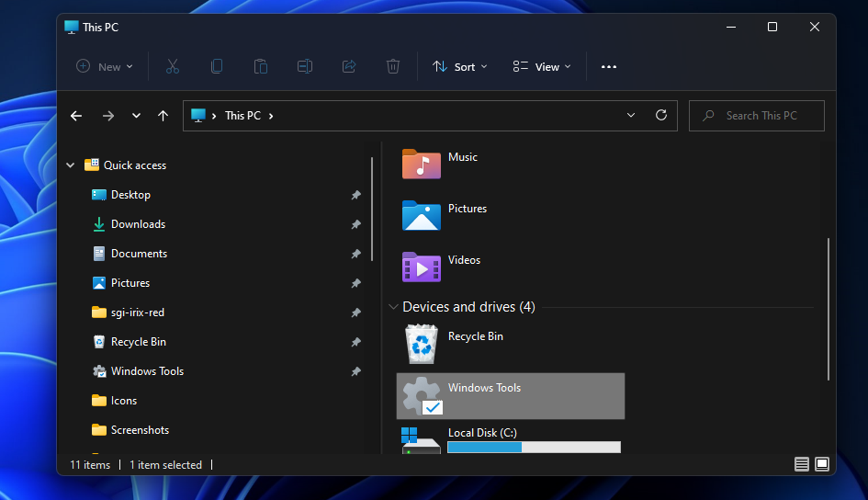Viewport: 868px width, 500px height.
Task: Switch to large thumbnails view icon
Action: pos(822,464)
